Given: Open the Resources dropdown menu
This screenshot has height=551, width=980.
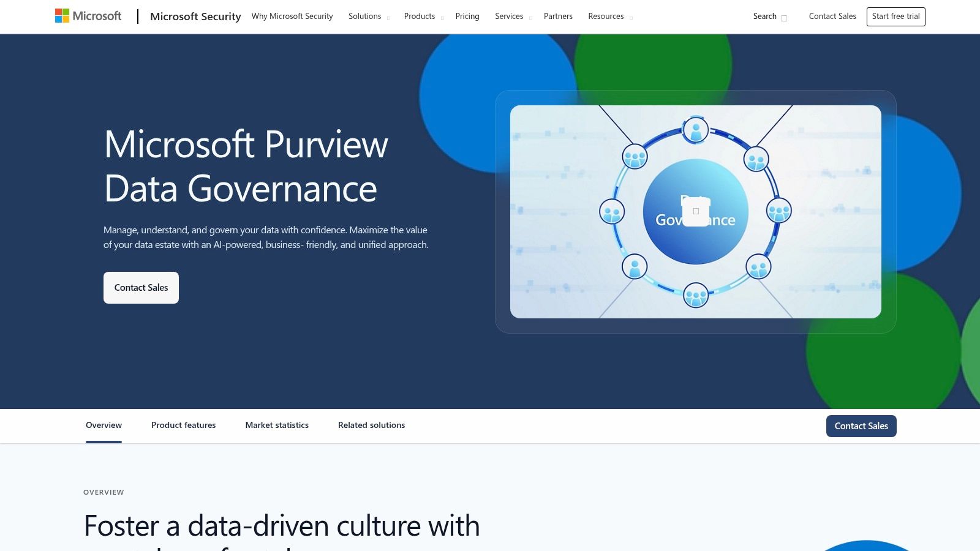Looking at the screenshot, I should [x=605, y=17].
